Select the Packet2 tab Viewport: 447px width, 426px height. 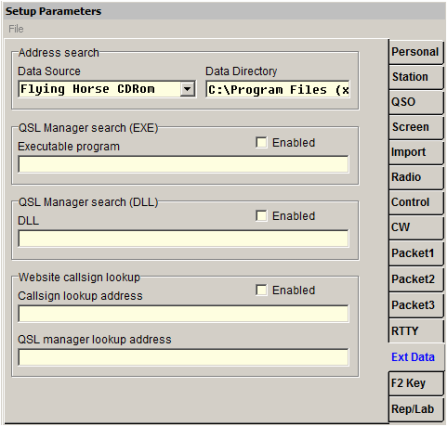[416, 279]
